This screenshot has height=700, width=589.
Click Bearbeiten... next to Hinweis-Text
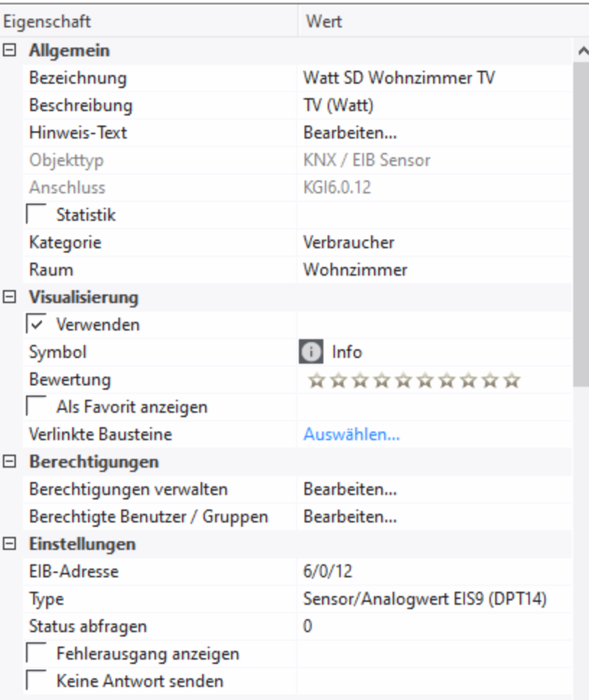(350, 133)
